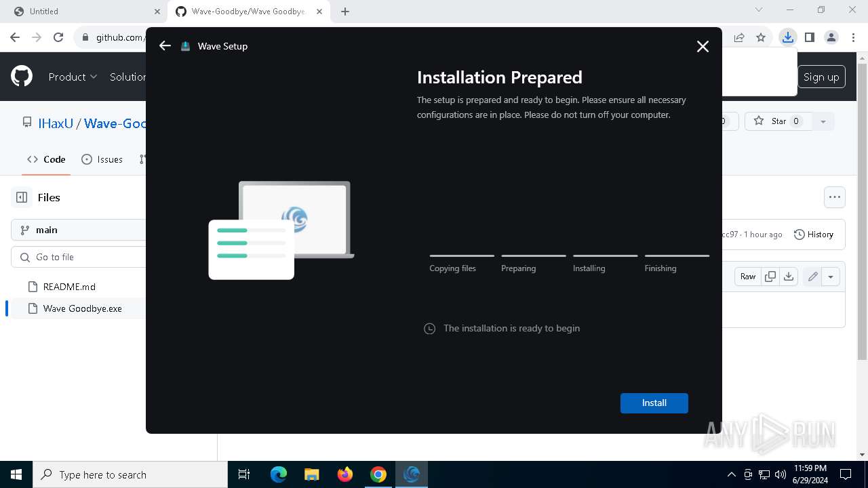Viewport: 868px width, 488px height.
Task: Download the raw file icon
Action: pos(788,277)
